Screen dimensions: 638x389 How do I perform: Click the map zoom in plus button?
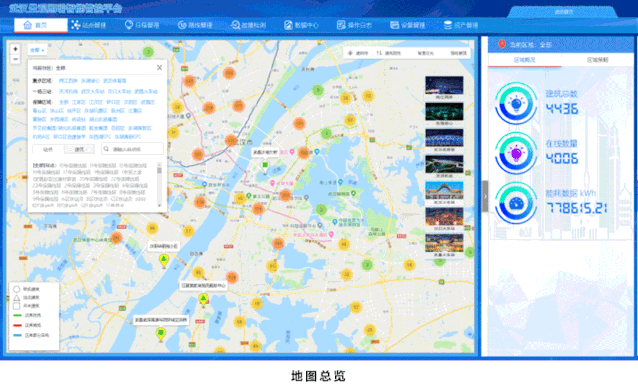pyautogui.click(x=15, y=49)
